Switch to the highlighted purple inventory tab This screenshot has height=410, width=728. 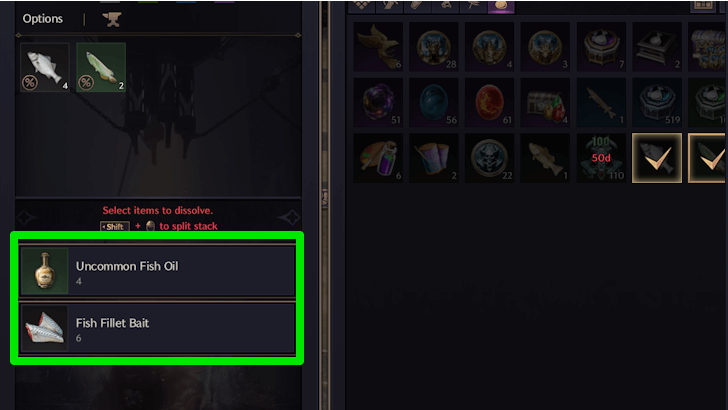click(x=501, y=6)
